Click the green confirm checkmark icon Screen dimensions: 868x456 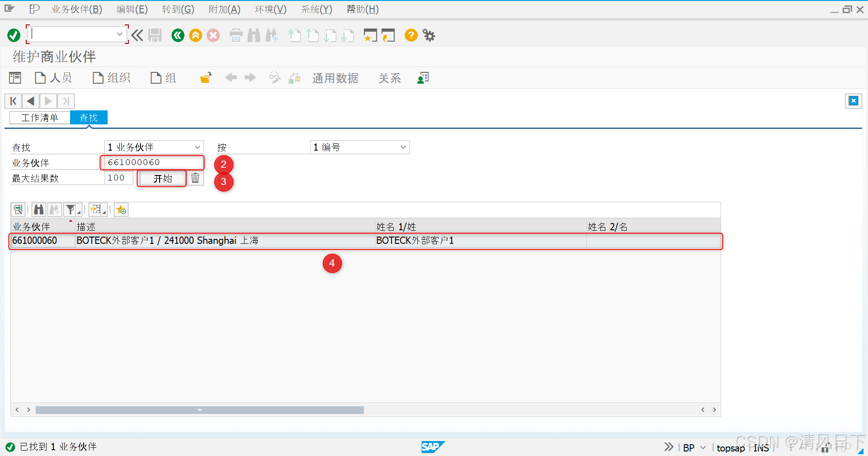(x=14, y=35)
